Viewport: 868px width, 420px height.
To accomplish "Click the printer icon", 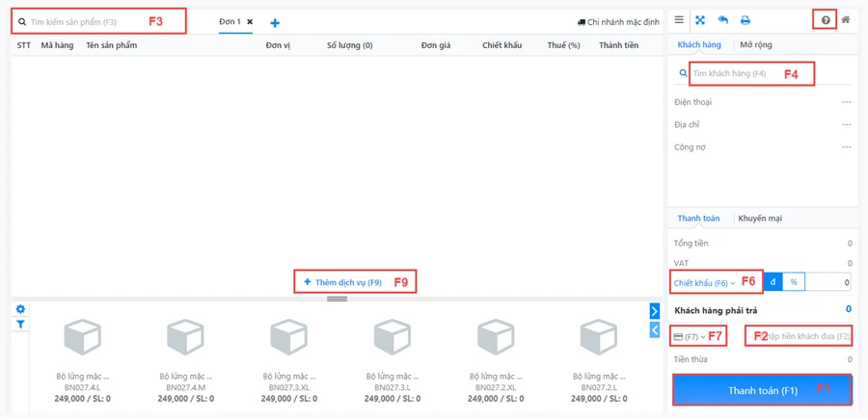I will 746,20.
